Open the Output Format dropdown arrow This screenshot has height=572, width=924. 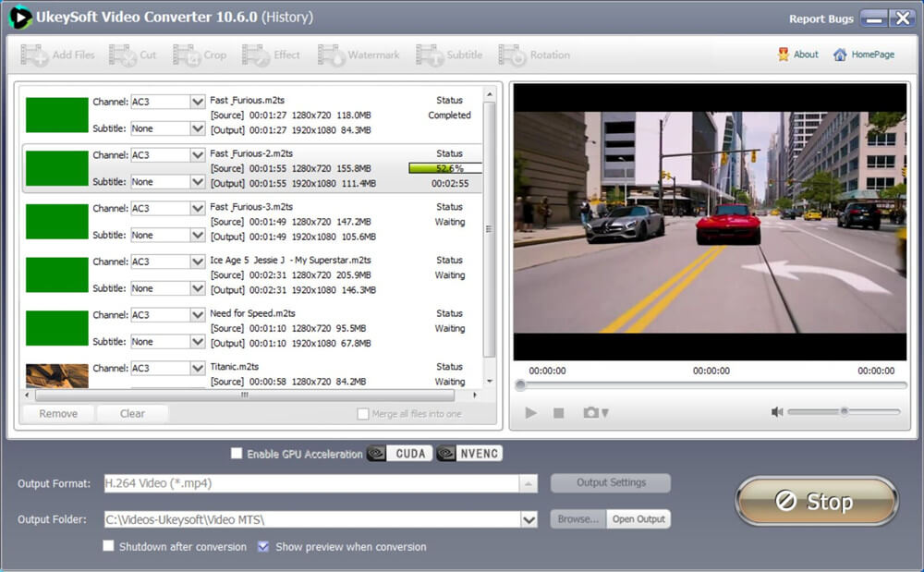coord(528,483)
